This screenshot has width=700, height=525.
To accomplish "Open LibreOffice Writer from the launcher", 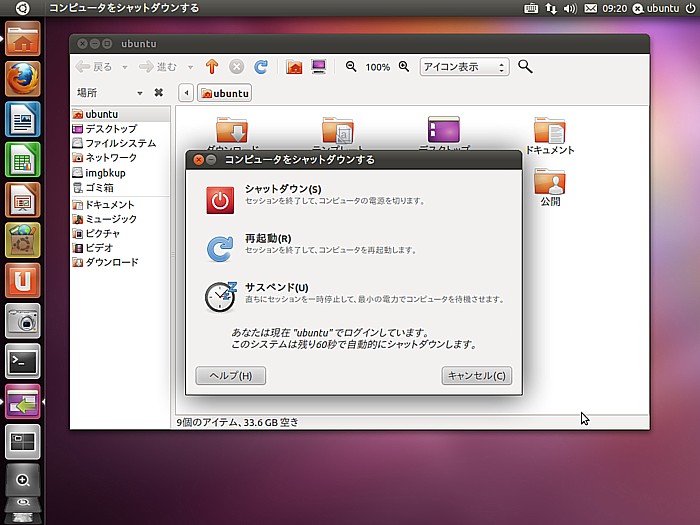I will tap(23, 119).
